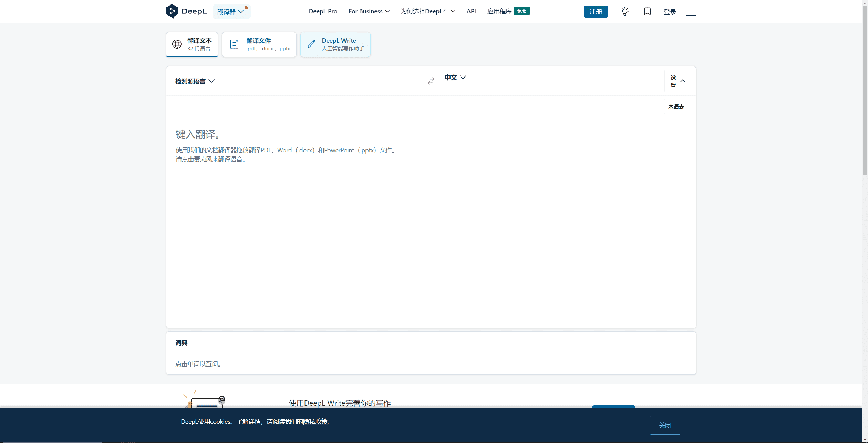The image size is (868, 443).
Task: Open the 翻译器 product dropdown
Action: 231,12
